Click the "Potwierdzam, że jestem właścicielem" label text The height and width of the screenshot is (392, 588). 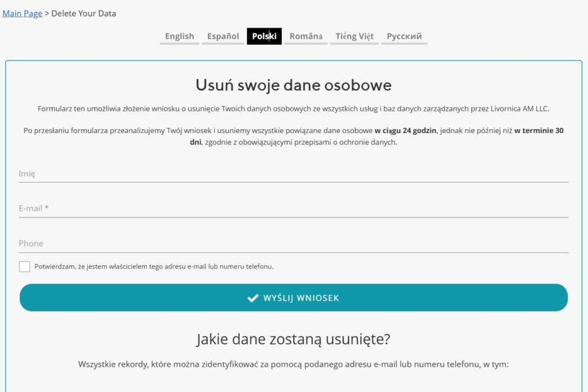(153, 266)
